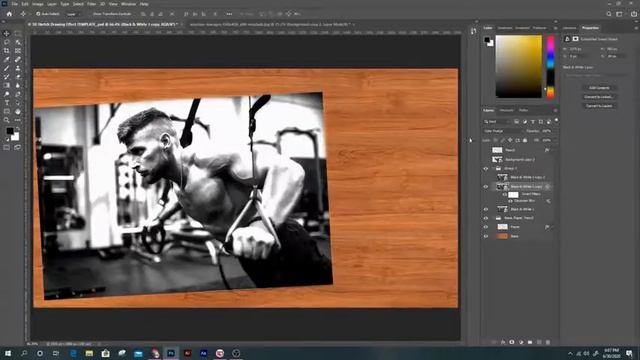Viewport: 640px width, 360px height.
Task: Expand the fx effects on Pencil layer
Action: click(x=552, y=150)
